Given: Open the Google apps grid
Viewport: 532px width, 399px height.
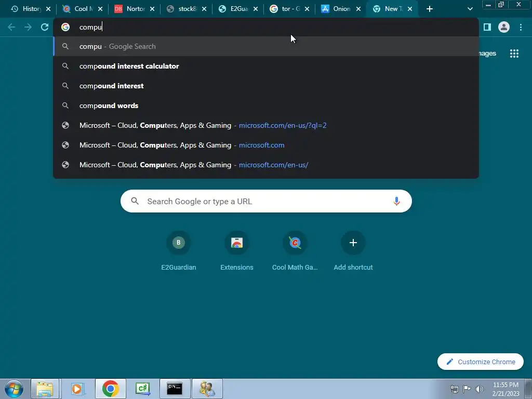Looking at the screenshot, I should click(514, 54).
